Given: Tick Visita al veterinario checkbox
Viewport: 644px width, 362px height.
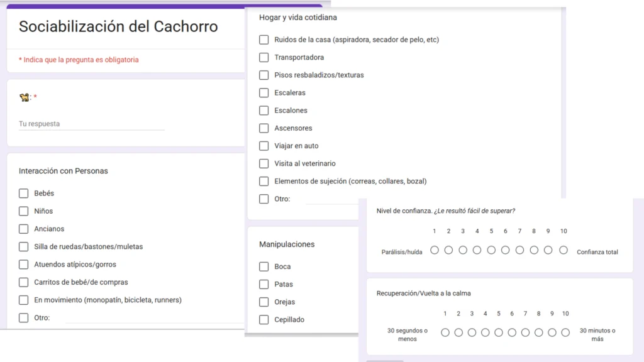Looking at the screenshot, I should coord(264,163).
